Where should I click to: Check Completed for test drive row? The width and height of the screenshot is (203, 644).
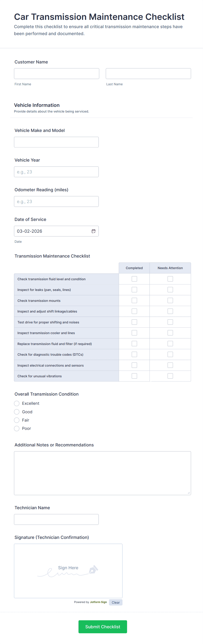134,322
